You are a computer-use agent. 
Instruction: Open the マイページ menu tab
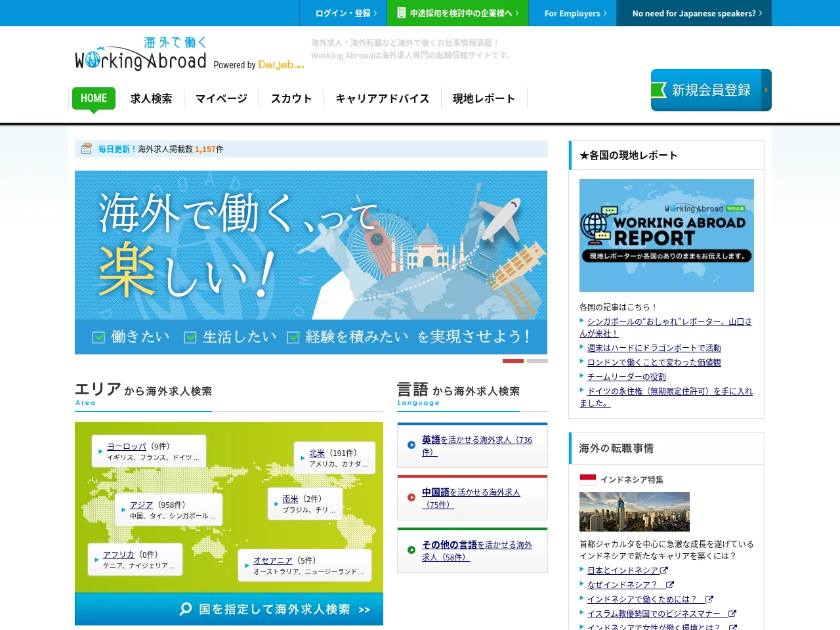click(x=221, y=98)
